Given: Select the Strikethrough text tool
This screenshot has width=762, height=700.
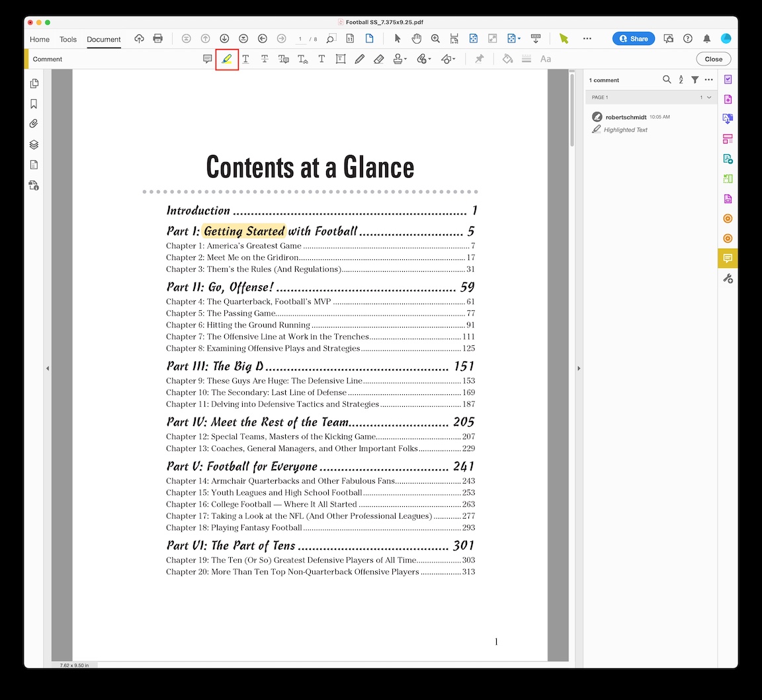Looking at the screenshot, I should pos(265,59).
